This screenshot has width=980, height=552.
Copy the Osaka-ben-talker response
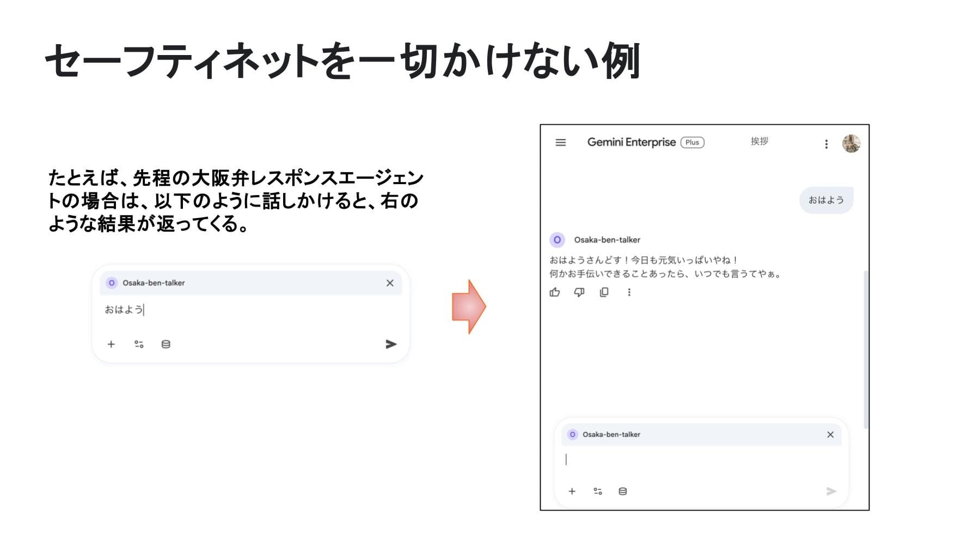[x=604, y=293]
